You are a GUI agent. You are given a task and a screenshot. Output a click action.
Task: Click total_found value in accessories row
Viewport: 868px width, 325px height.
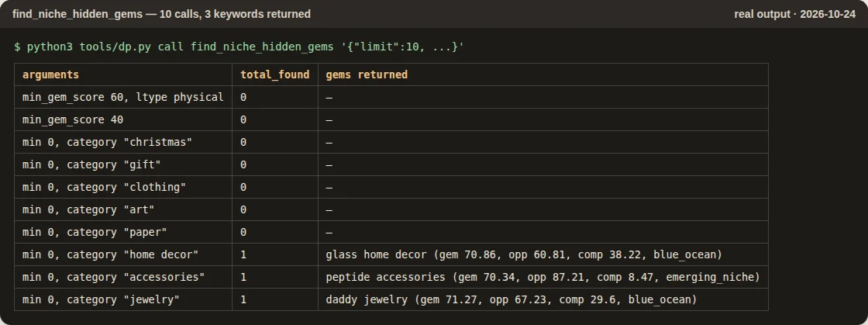243,277
